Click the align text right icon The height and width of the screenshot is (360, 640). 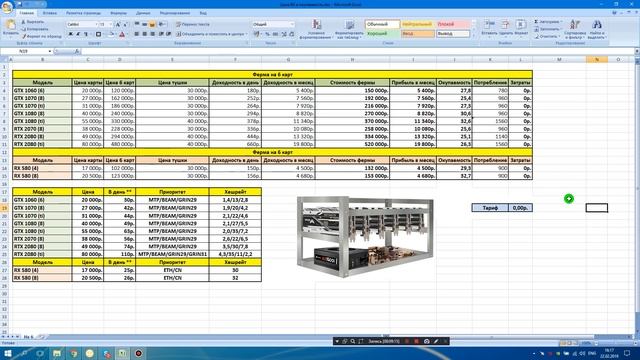click(x=152, y=34)
